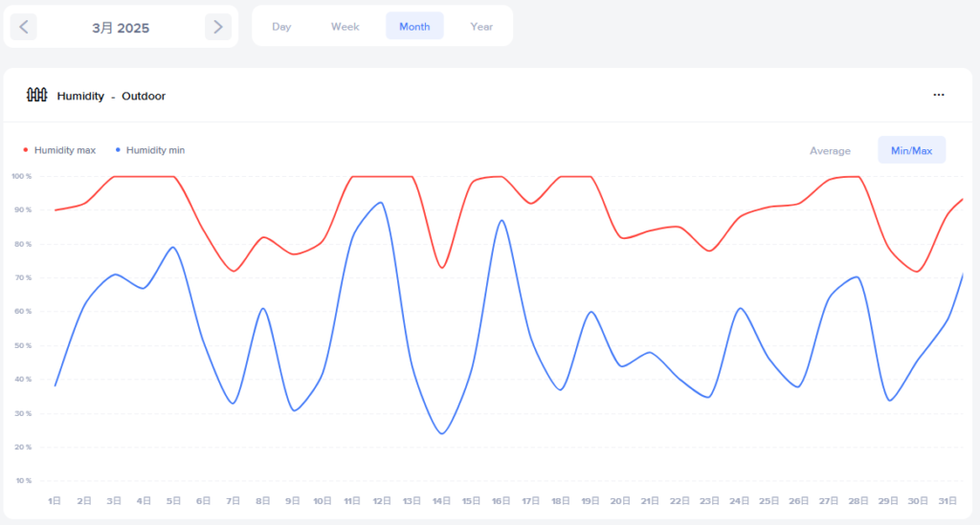Go to the next month arrow
The width and height of the screenshot is (980, 525).
click(x=218, y=27)
